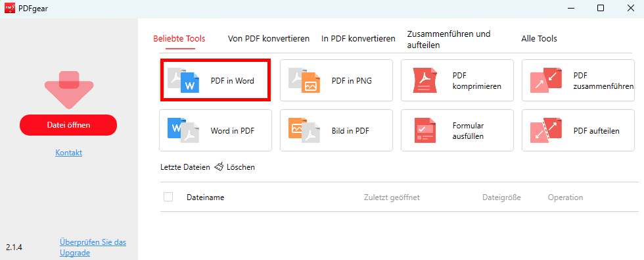Open the PDF in Word converter tool

(x=216, y=80)
